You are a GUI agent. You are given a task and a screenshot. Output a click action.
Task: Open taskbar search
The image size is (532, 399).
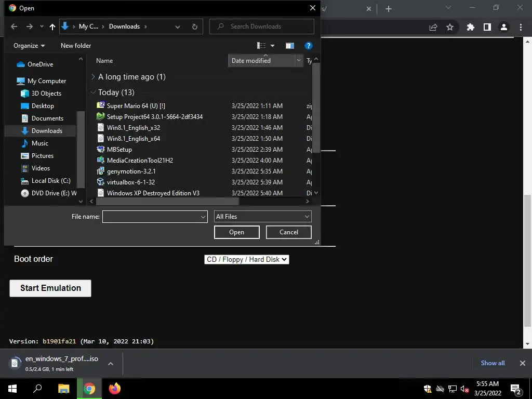(x=37, y=389)
